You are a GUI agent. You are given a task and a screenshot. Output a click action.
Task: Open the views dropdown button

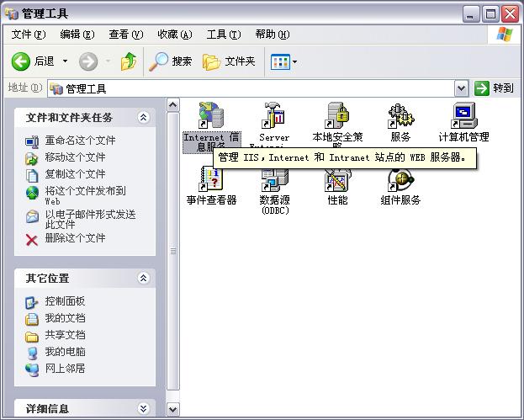283,61
